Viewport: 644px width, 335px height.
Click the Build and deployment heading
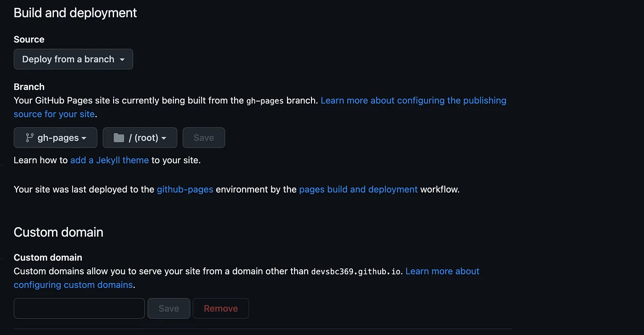pyautogui.click(x=75, y=13)
